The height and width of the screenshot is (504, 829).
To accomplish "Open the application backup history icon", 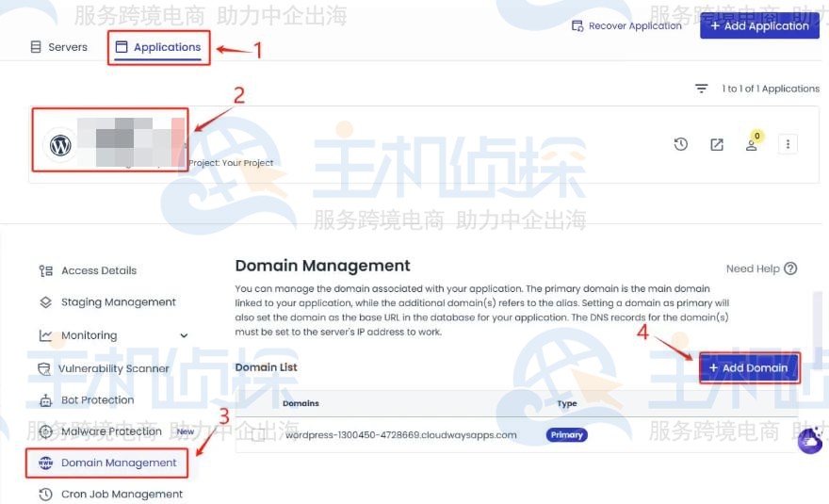I will tap(681, 144).
